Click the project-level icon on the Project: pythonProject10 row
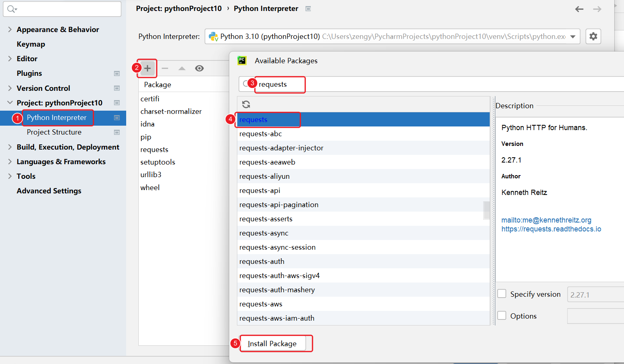 pyautogui.click(x=117, y=103)
